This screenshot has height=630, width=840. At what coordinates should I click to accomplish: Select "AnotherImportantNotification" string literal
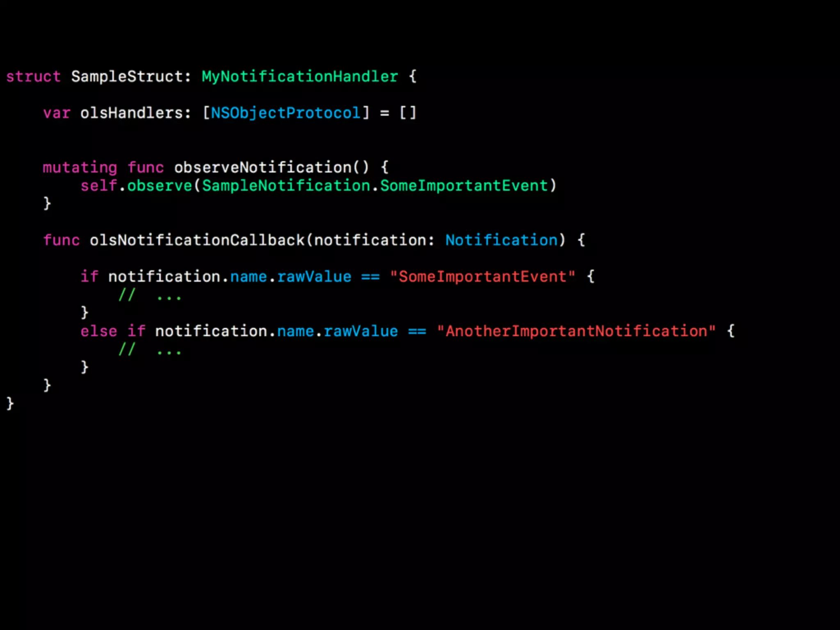pos(576,331)
